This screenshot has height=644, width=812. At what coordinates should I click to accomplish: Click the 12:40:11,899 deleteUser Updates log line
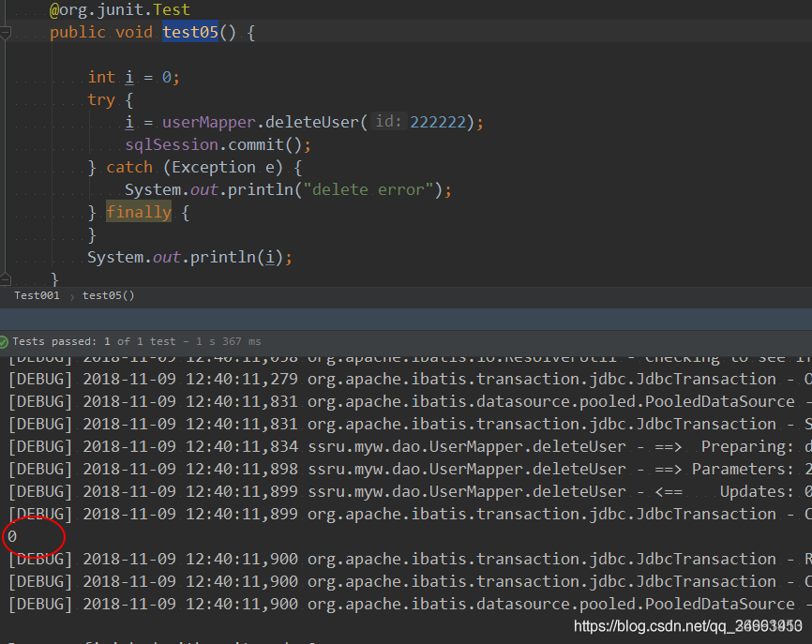coord(410,491)
